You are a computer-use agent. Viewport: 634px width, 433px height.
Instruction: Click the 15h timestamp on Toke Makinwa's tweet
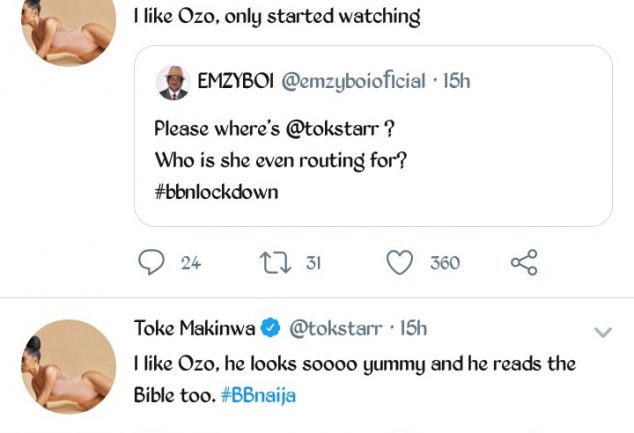pos(413,327)
